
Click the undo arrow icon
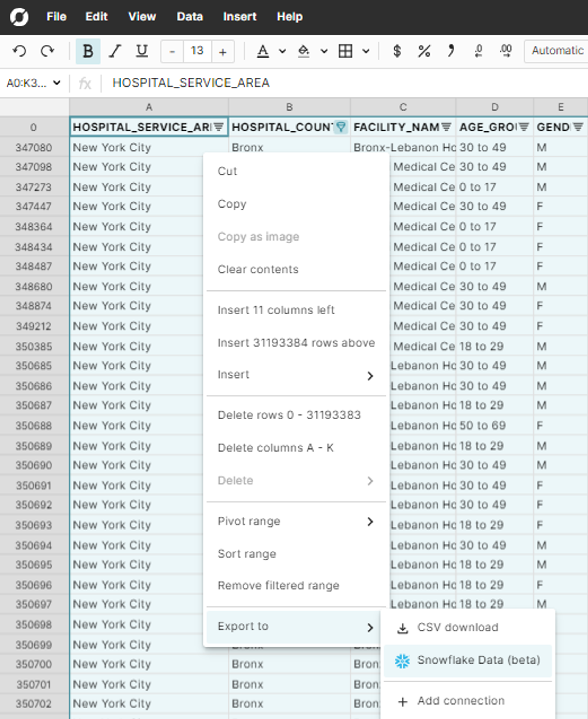(19, 51)
